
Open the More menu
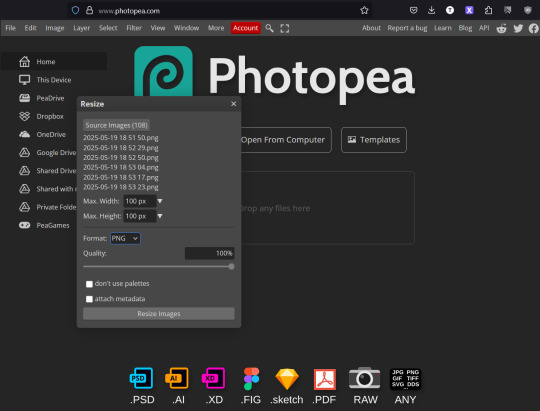point(216,28)
